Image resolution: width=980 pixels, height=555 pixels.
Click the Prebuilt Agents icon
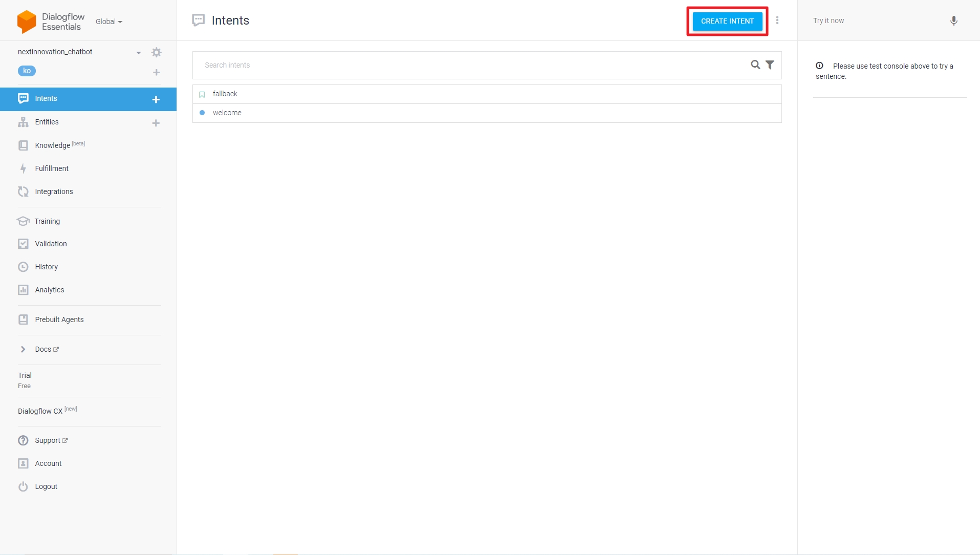click(23, 319)
